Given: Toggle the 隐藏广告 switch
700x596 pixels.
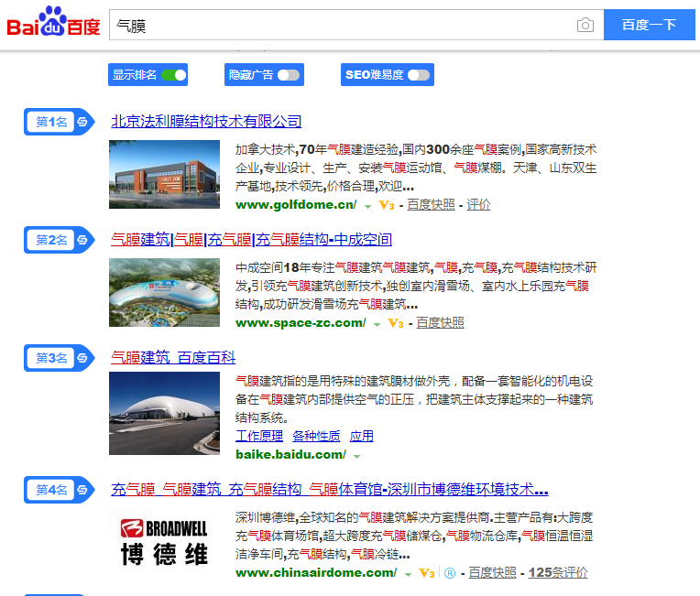Looking at the screenshot, I should [289, 75].
